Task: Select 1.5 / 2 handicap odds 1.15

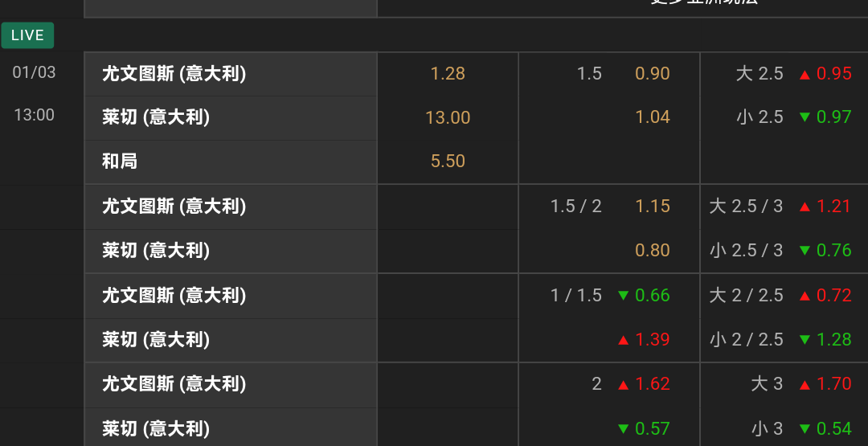Action: (652, 207)
